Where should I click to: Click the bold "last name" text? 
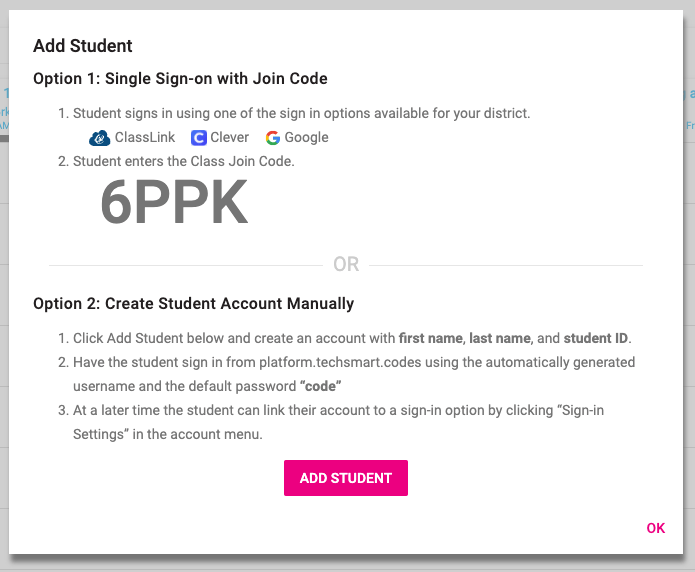click(x=502, y=338)
